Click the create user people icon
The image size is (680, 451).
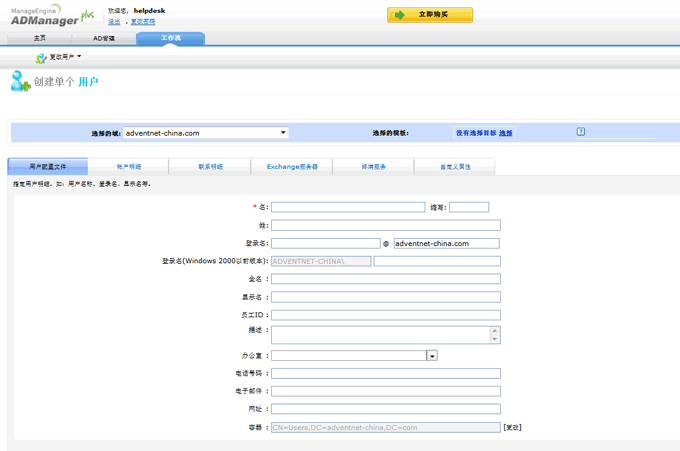[x=20, y=82]
